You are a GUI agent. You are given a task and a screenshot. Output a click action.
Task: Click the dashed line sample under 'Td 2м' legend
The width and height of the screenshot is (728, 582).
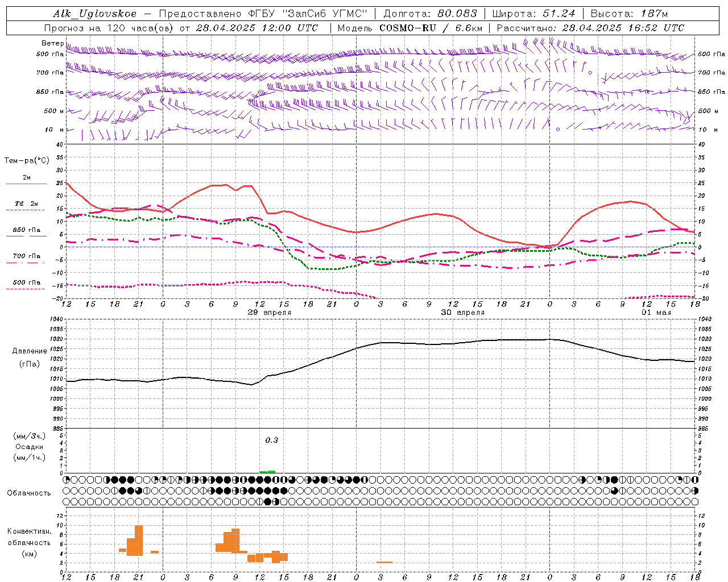[25, 210]
